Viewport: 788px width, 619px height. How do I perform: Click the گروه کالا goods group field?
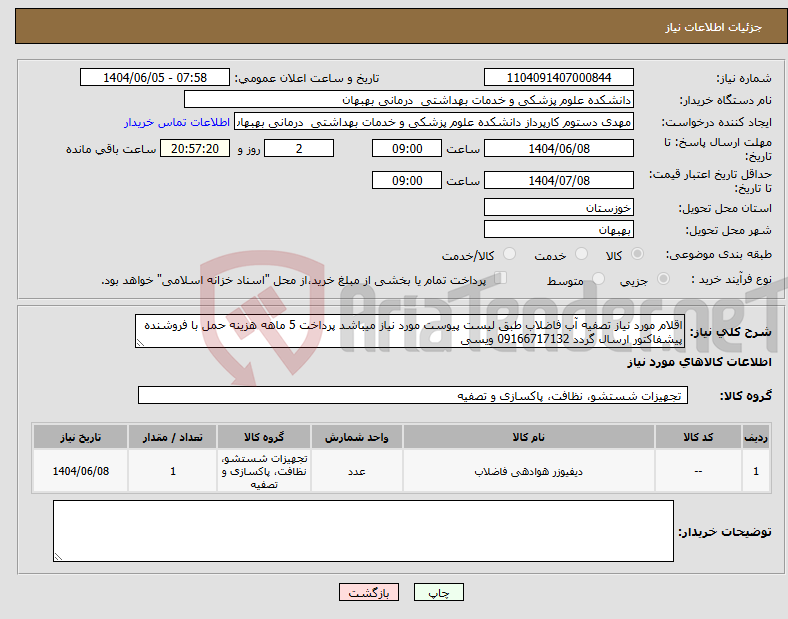(413, 395)
